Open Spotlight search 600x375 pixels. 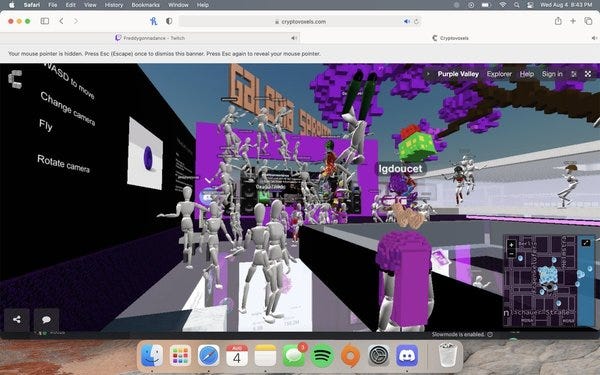tap(517, 5)
